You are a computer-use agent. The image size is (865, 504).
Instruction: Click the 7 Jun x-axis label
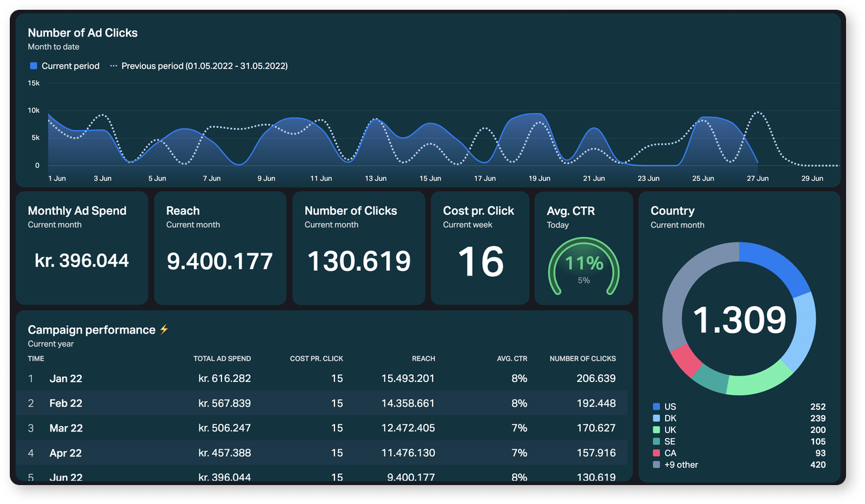[212, 178]
